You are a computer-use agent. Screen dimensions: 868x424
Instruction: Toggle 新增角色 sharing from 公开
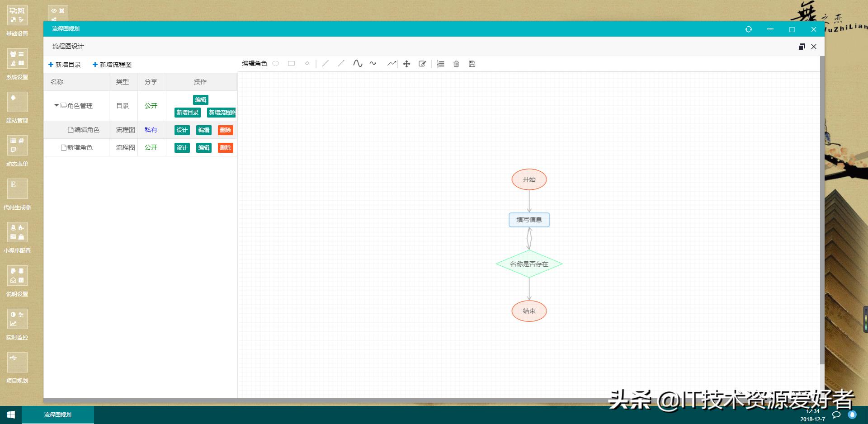coord(151,147)
